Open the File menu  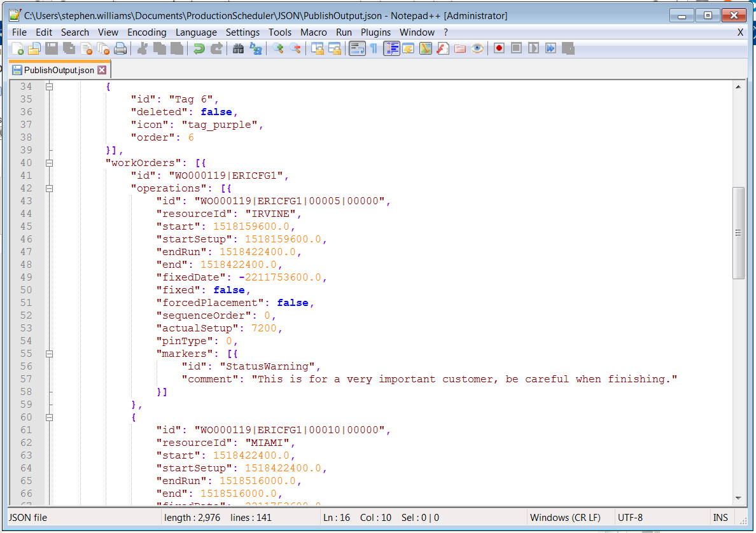pos(19,32)
